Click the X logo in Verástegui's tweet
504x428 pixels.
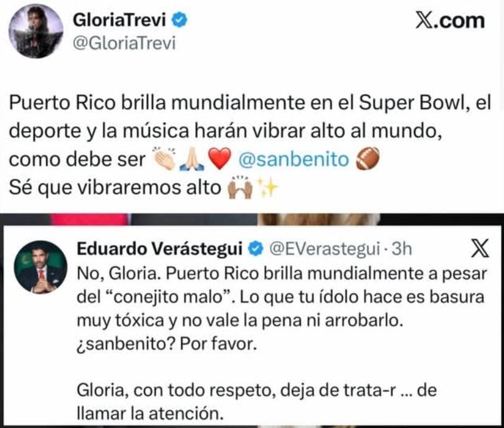[480, 248]
